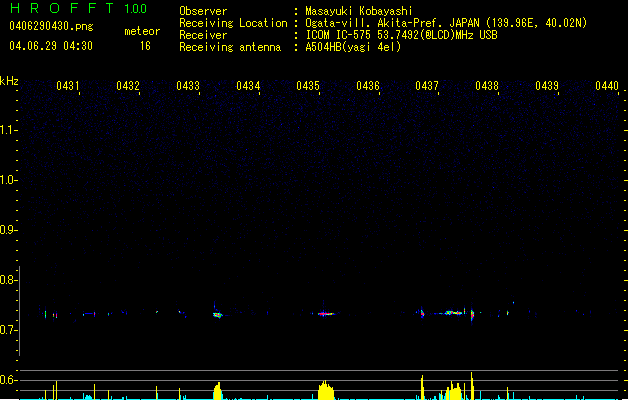Click the kHz axis unit label

click(x=9, y=81)
